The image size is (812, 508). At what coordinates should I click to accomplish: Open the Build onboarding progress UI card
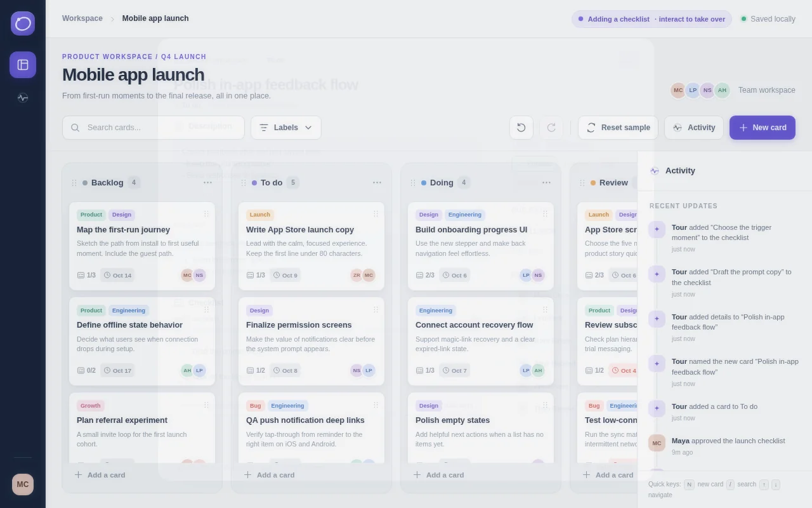coord(481,246)
